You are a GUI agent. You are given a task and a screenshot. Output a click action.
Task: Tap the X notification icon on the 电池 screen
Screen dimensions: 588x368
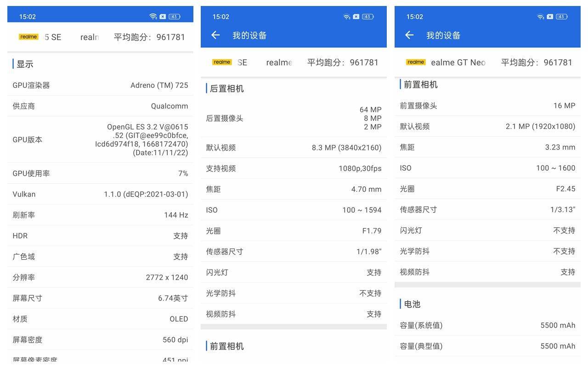[550, 17]
